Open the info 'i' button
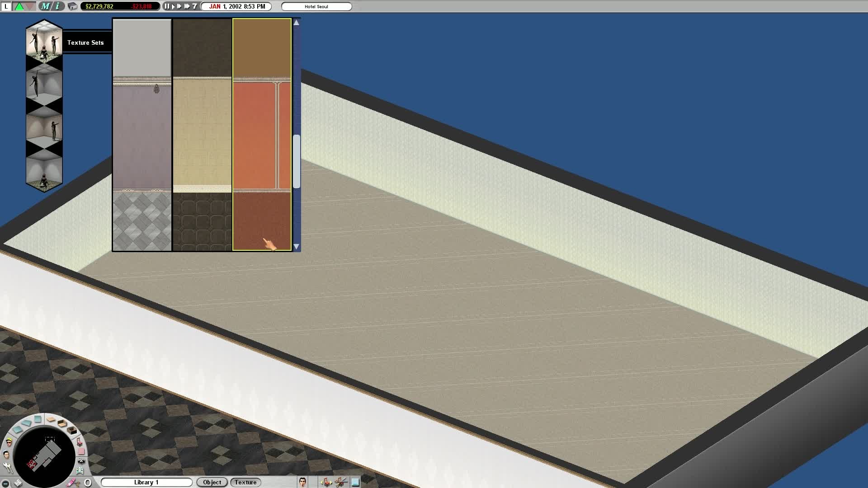 (57, 6)
